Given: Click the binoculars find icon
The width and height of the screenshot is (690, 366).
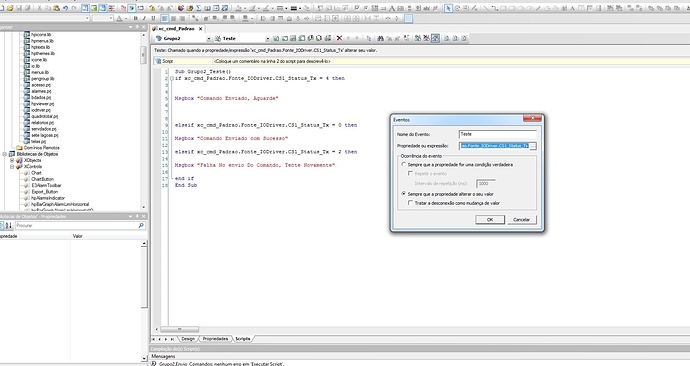Looking at the screenshot, I should (381, 38).
